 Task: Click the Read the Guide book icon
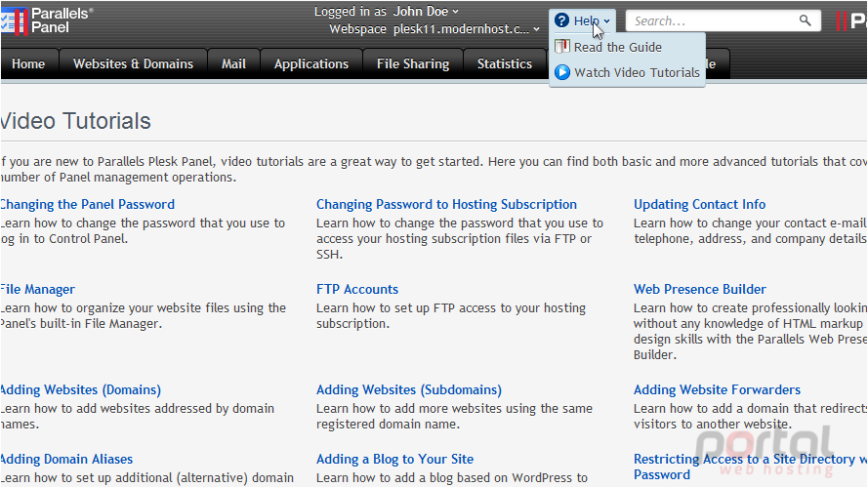[561, 47]
